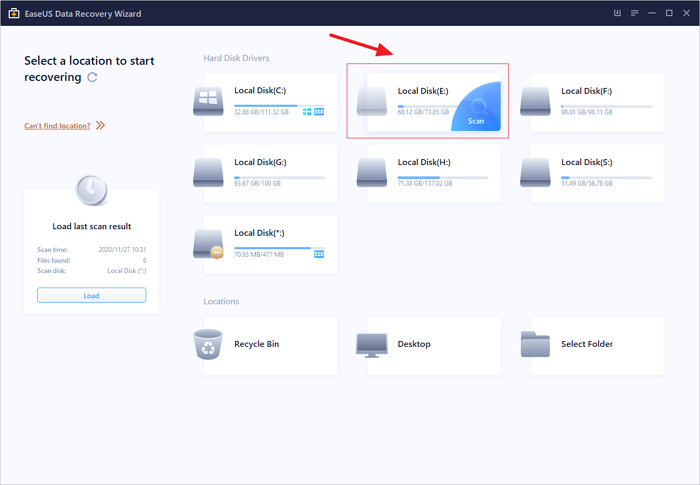Close the EaseUS Data Recovery Wizard

[687, 13]
